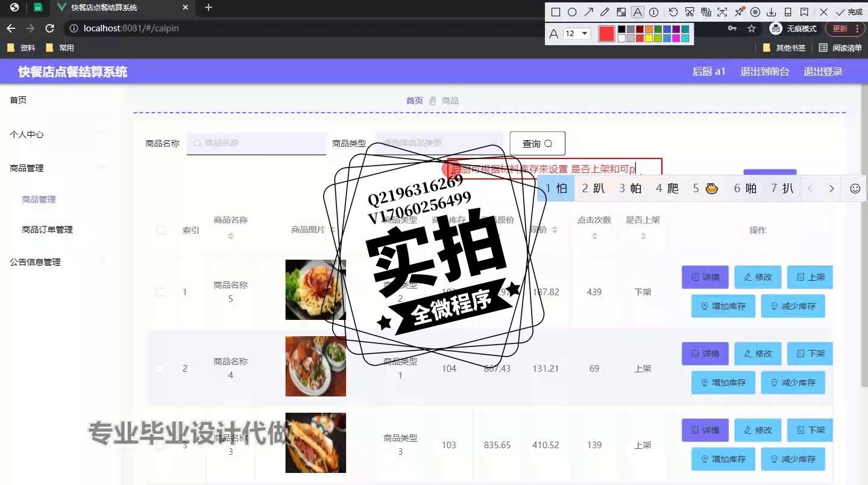
Task: Open the font size 12 dropdown
Action: (577, 34)
